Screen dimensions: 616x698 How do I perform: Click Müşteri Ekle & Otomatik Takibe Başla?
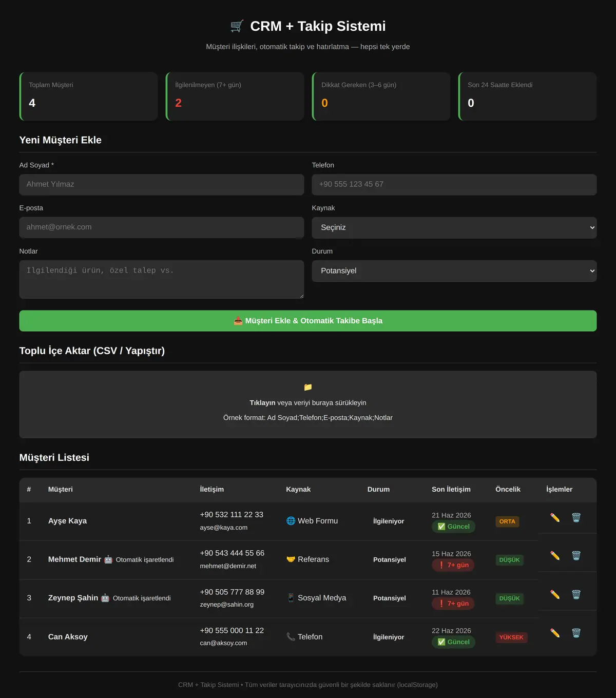(308, 321)
